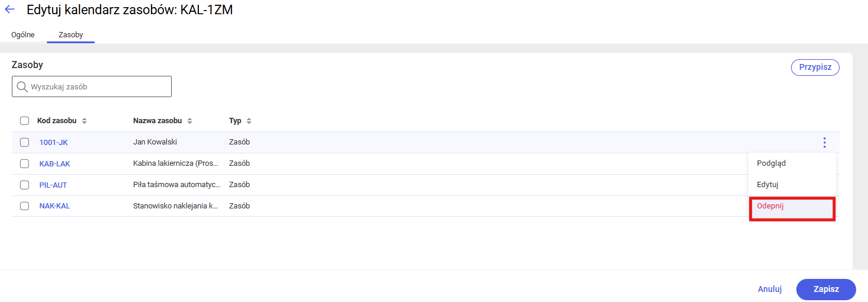This screenshot has height=302, width=868.
Task: Switch to the Ogólne tab
Action: point(23,35)
